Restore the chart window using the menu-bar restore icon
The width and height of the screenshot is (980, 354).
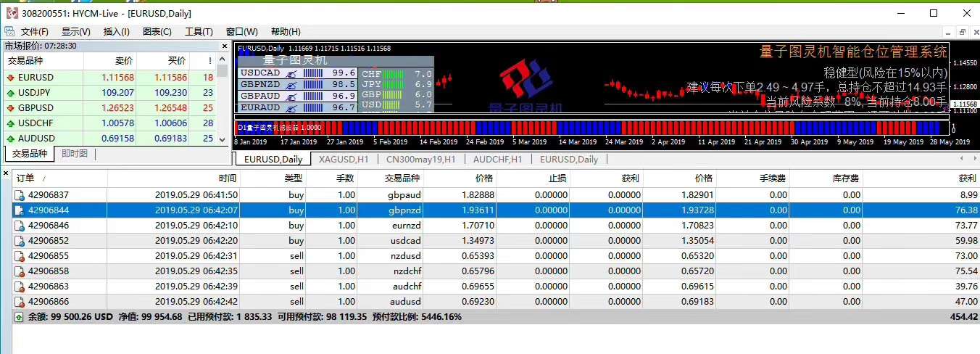tap(961, 32)
